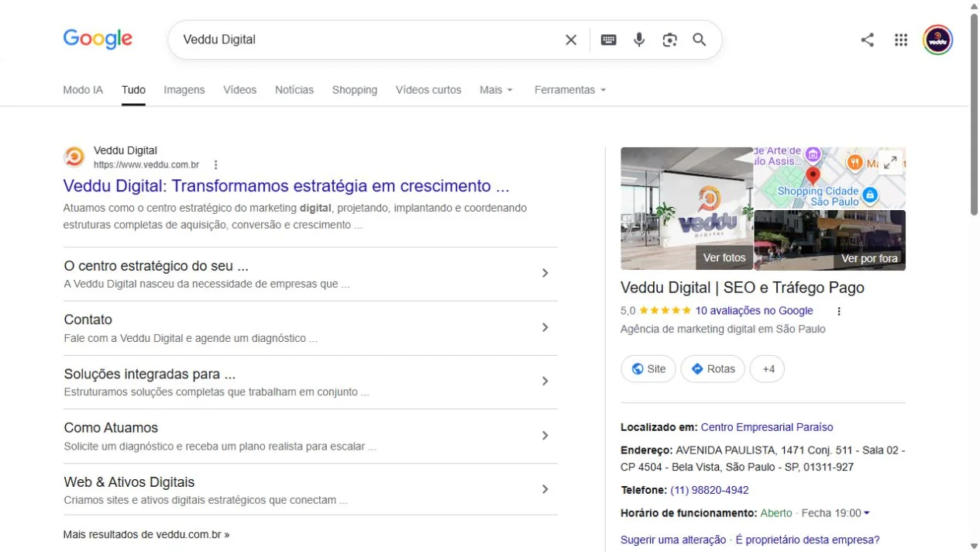Run search with the magnifying glass icon
Screen dimensions: 980x552
click(x=700, y=40)
